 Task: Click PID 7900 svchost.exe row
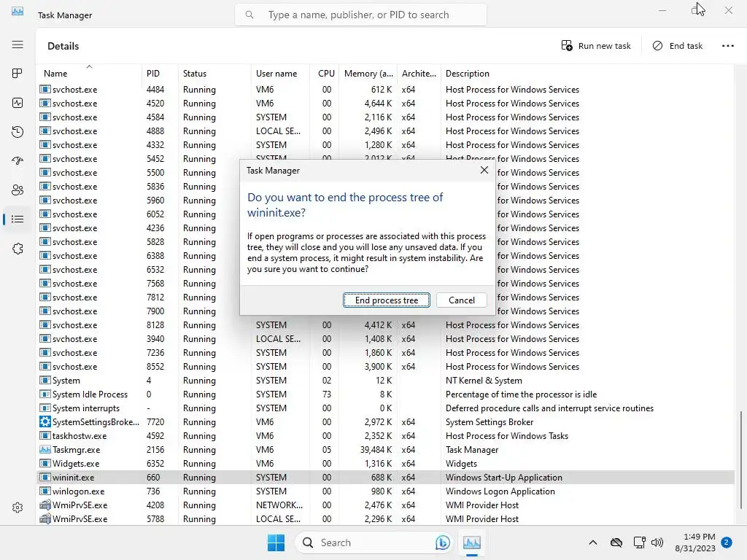[138, 311]
